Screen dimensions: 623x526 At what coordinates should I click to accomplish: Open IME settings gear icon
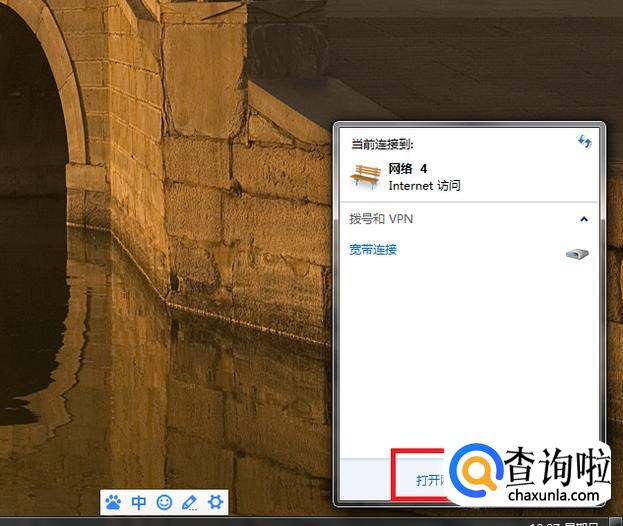pos(214,502)
